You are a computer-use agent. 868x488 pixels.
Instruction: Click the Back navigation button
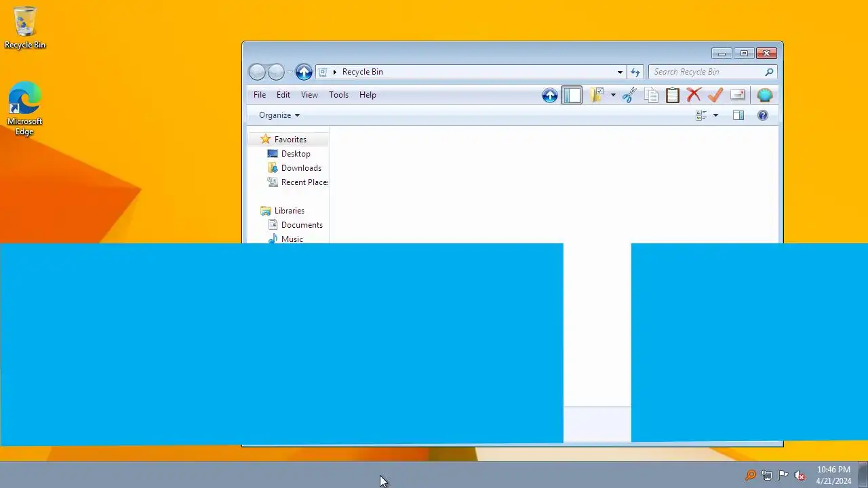[257, 72]
